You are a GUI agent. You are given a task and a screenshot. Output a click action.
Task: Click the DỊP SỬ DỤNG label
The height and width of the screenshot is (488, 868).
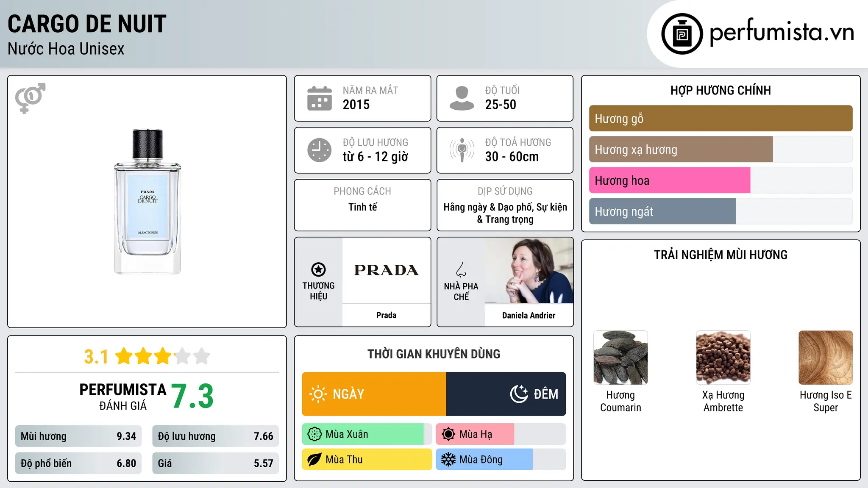tap(505, 191)
